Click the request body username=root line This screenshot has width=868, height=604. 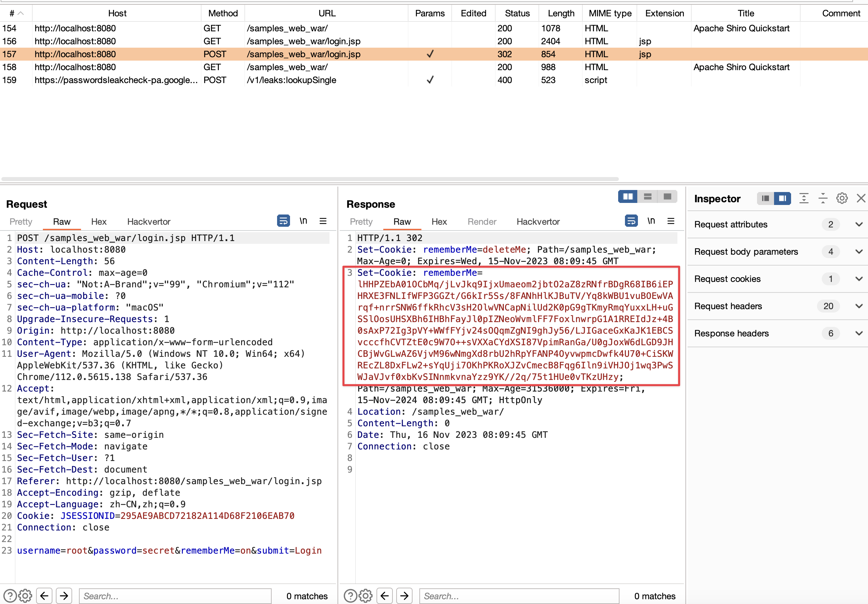[x=170, y=551]
